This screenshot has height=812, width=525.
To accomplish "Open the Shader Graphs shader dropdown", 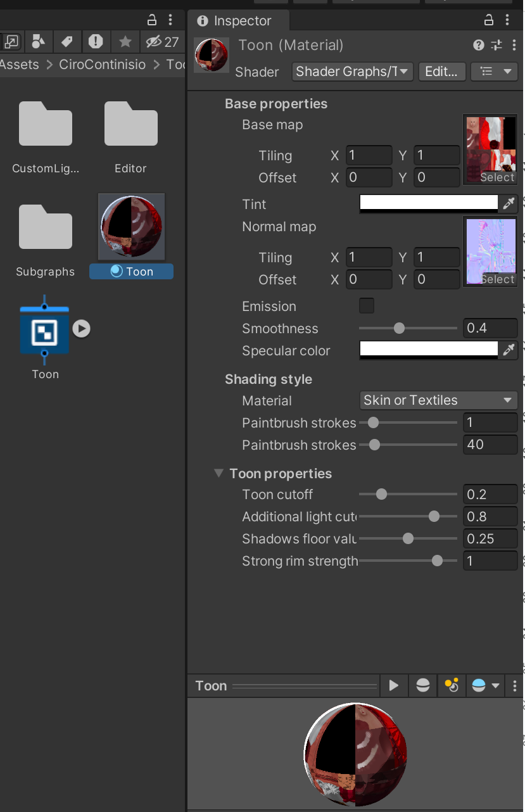I will pyautogui.click(x=352, y=72).
